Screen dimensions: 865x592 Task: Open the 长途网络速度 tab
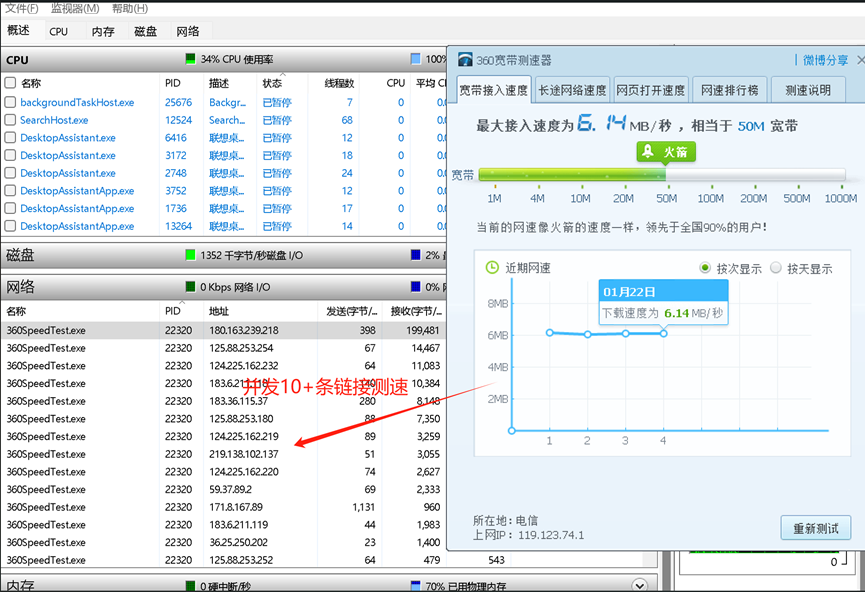pos(572,90)
